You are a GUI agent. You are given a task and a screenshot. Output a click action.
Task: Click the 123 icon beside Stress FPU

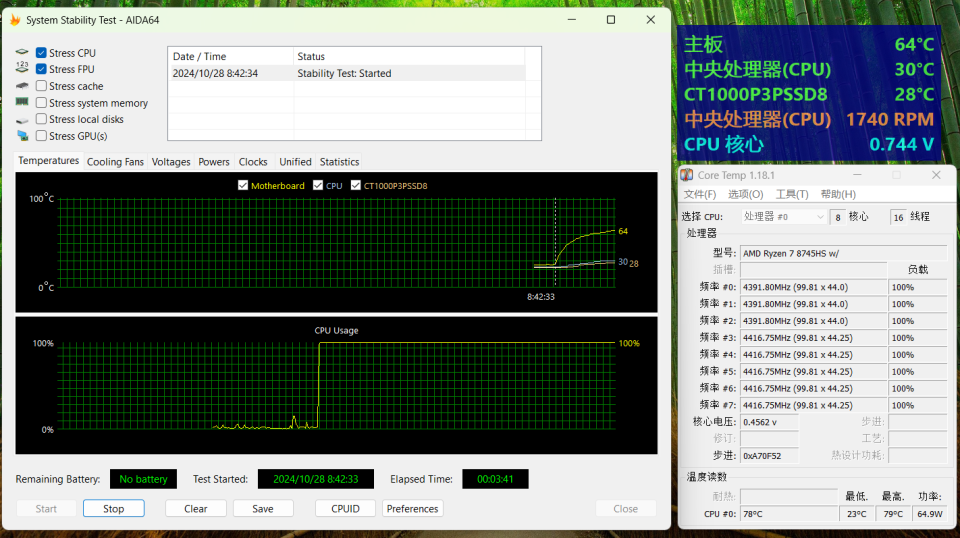tap(22, 67)
